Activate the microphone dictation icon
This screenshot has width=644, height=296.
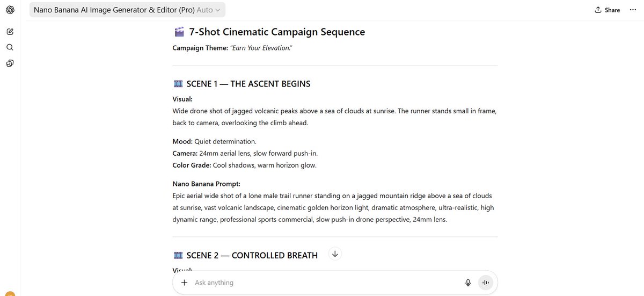[x=468, y=283]
